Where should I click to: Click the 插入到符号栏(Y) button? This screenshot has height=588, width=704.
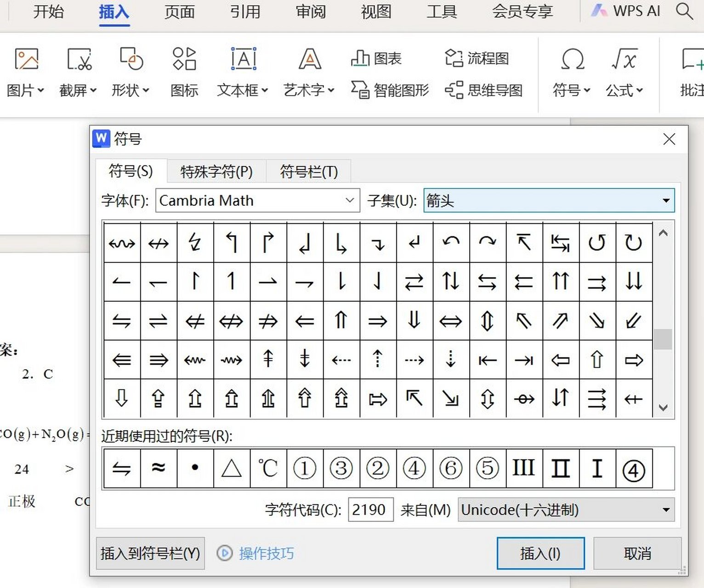pos(150,554)
